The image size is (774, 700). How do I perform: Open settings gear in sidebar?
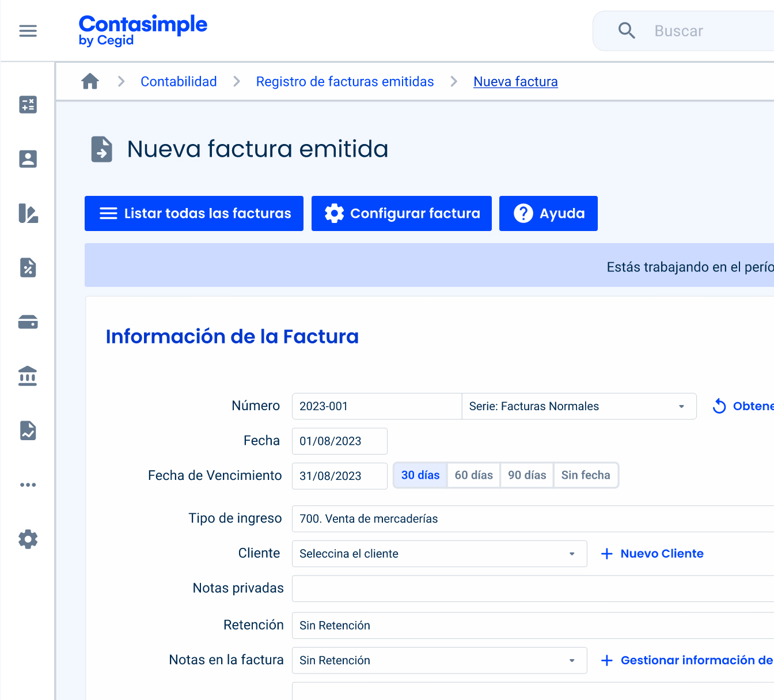point(28,539)
